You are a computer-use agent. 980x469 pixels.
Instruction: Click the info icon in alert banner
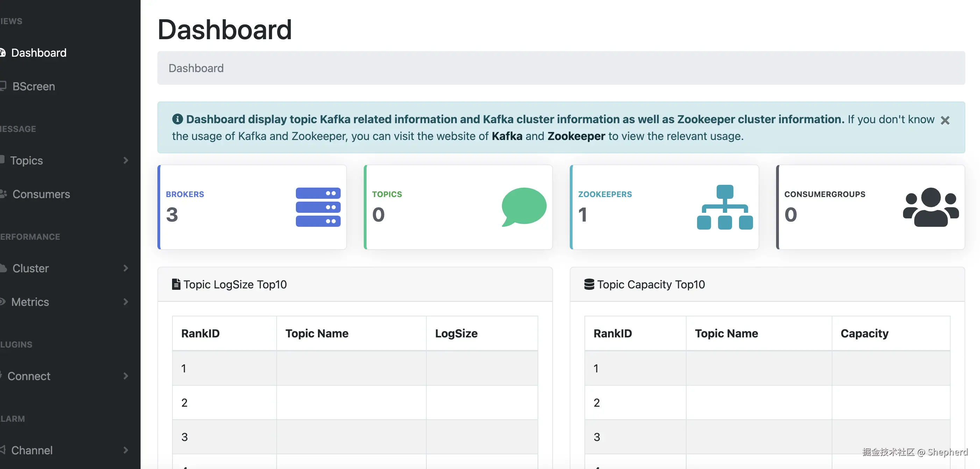tap(177, 119)
